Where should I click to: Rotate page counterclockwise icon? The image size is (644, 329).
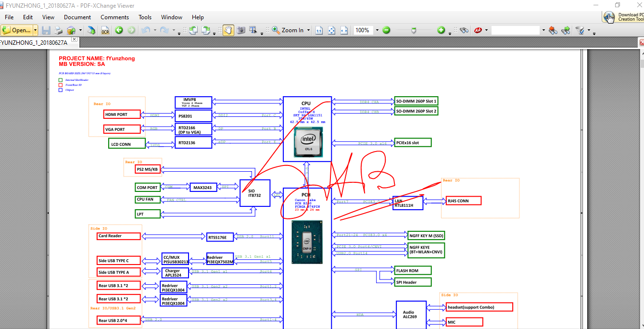pyautogui.click(x=193, y=30)
